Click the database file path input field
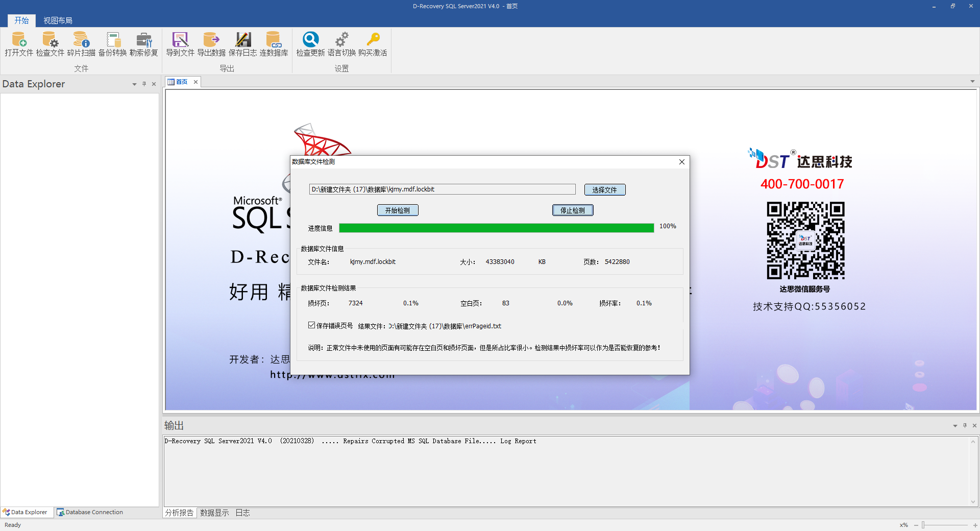 tap(442, 189)
